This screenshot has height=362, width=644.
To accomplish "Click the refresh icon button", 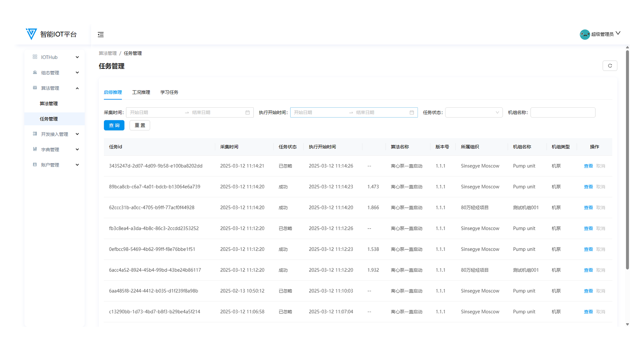I will (x=610, y=66).
